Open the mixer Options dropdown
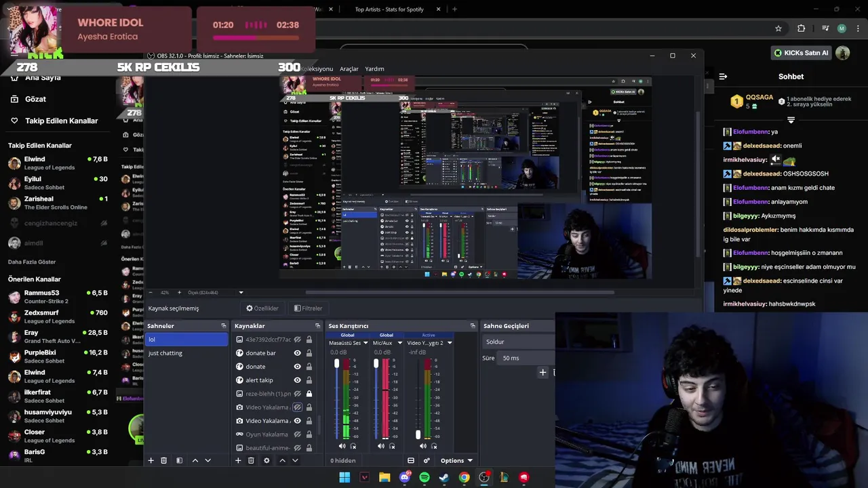Viewport: 868px width, 488px height. point(456,460)
